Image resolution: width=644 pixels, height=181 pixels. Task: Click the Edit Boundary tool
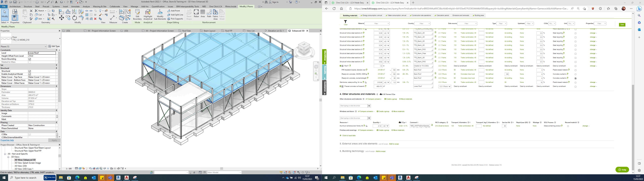[x=137, y=14]
